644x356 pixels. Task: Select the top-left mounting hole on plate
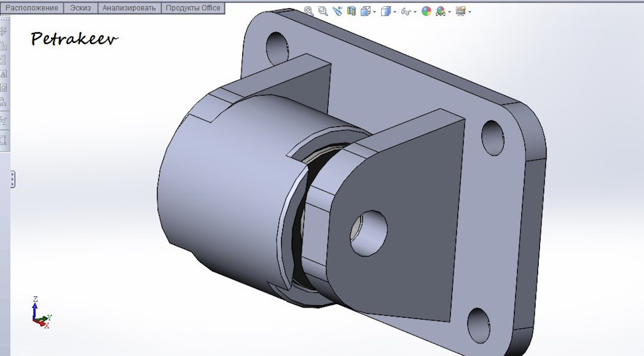coord(278,48)
